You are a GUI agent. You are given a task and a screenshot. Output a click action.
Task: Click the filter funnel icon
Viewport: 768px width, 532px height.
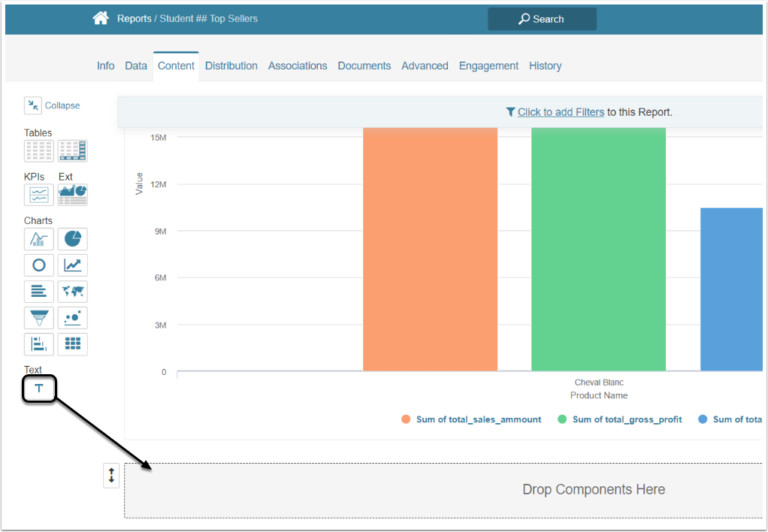(510, 112)
